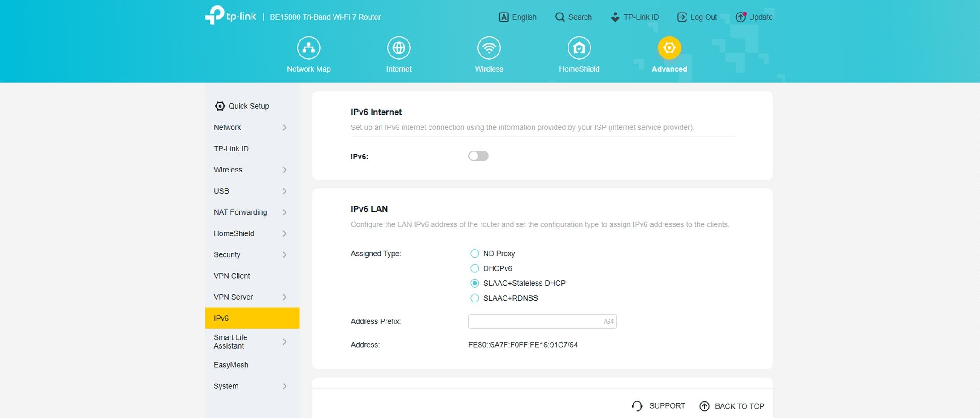Click the Log Out icon

click(682, 17)
